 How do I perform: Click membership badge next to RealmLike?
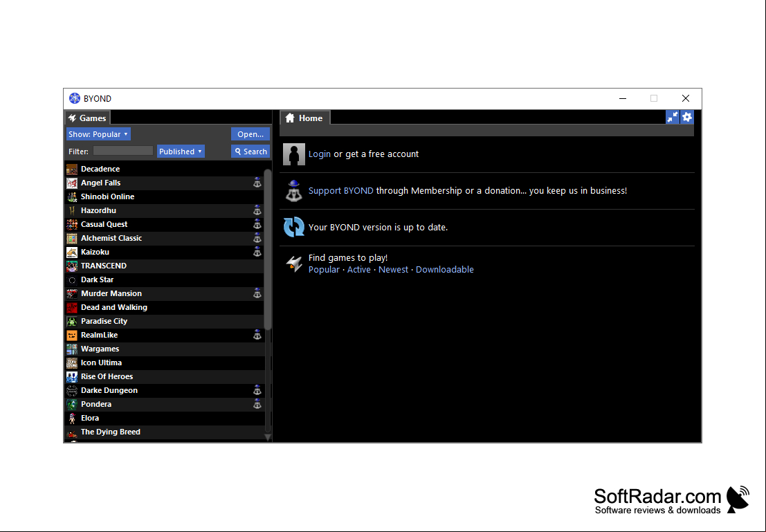[x=257, y=335]
